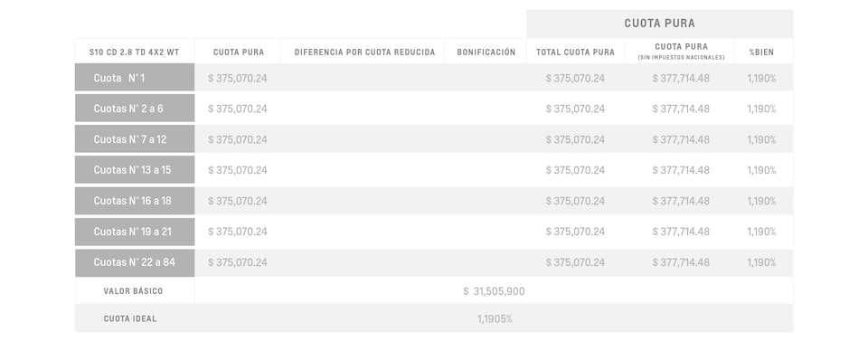Click the S10 CD 2.8 TD 4X2 WT header
Image resolution: width=868 pixels, height=342 pixels.
[x=135, y=52]
